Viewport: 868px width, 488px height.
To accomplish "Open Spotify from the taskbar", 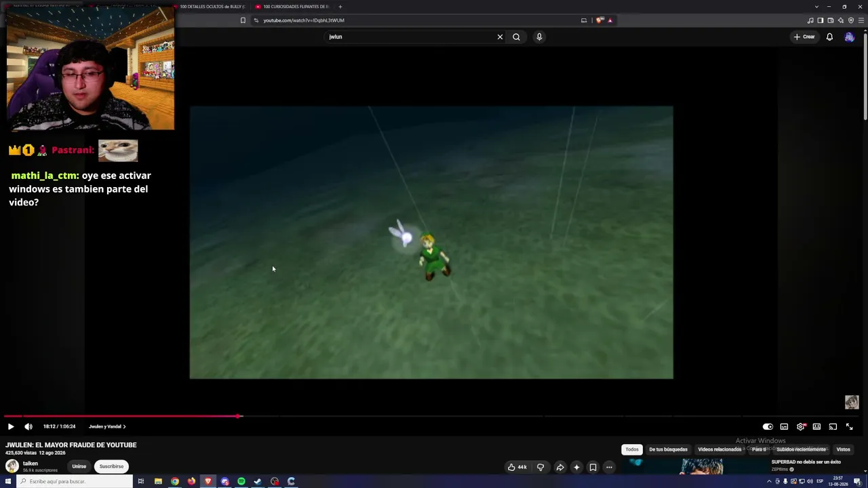I will coord(241,481).
